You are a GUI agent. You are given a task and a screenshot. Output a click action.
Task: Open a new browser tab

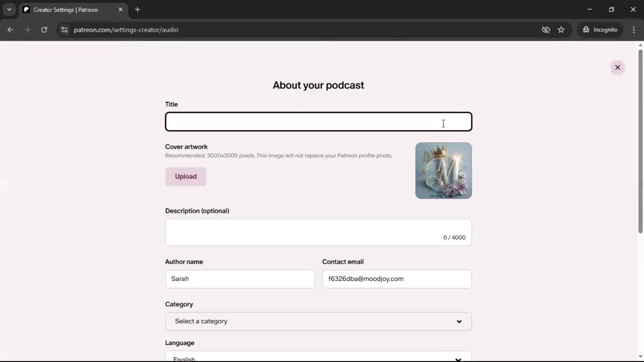click(x=138, y=10)
